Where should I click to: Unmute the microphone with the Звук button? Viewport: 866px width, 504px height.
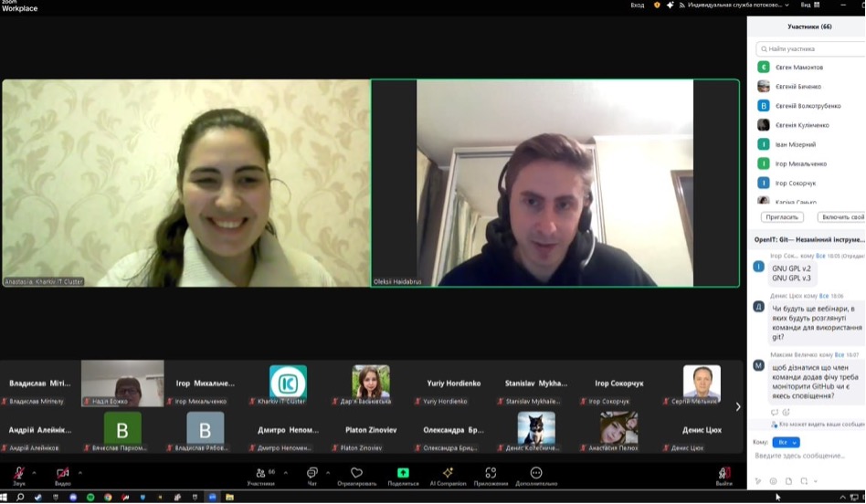click(19, 476)
